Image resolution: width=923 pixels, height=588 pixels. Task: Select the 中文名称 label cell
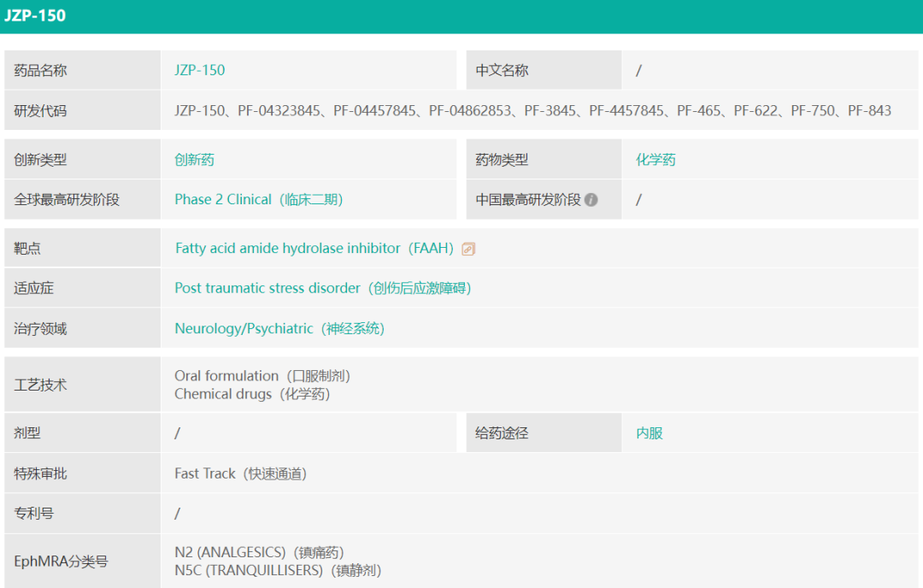544,70
